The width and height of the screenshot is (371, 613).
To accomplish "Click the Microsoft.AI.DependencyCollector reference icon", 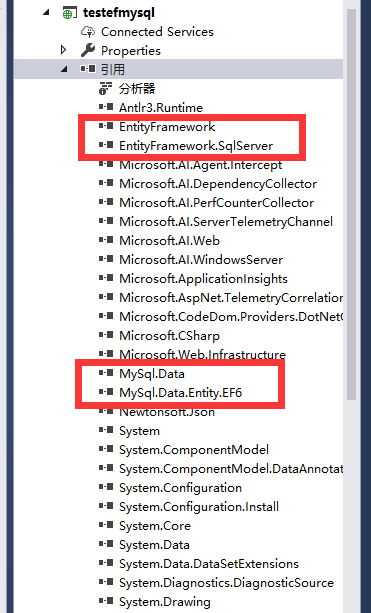I will [x=106, y=183].
